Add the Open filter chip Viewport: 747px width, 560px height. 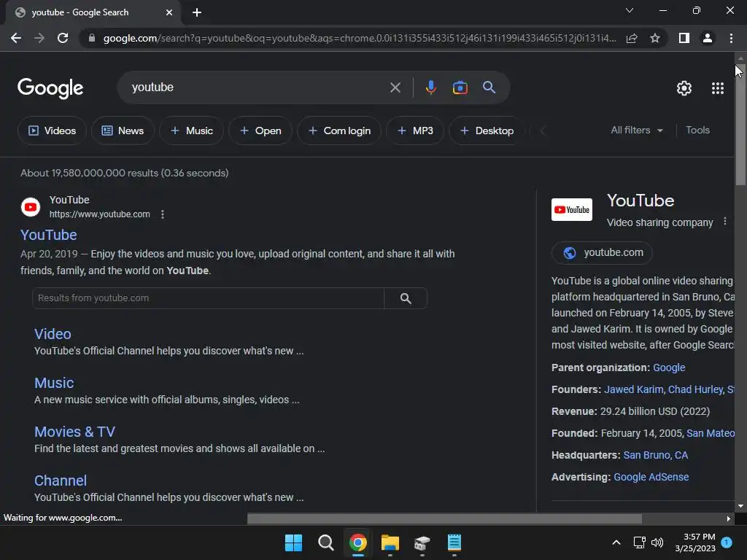point(260,131)
